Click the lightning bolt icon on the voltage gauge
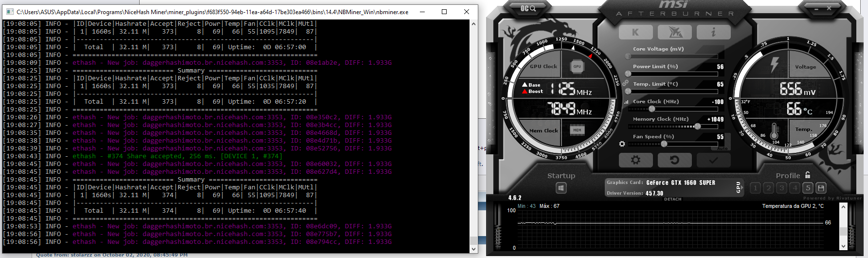The height and width of the screenshot is (258, 868). pyautogui.click(x=775, y=65)
